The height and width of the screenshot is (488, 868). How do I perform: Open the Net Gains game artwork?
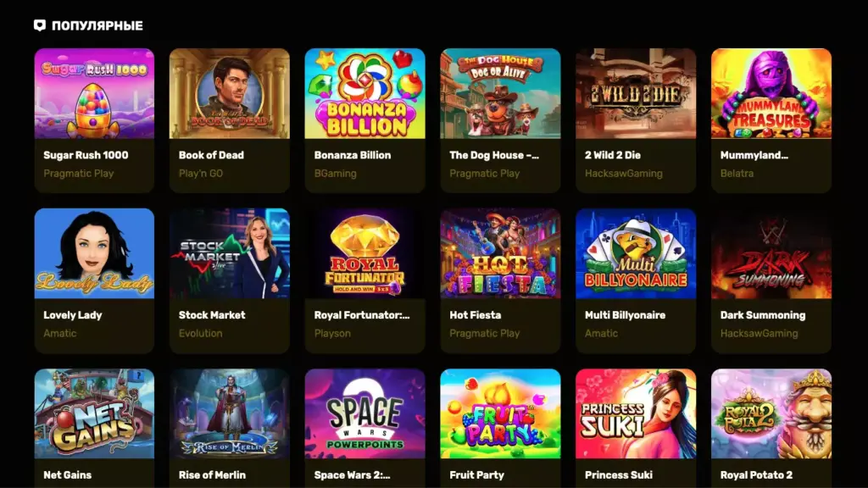point(94,413)
